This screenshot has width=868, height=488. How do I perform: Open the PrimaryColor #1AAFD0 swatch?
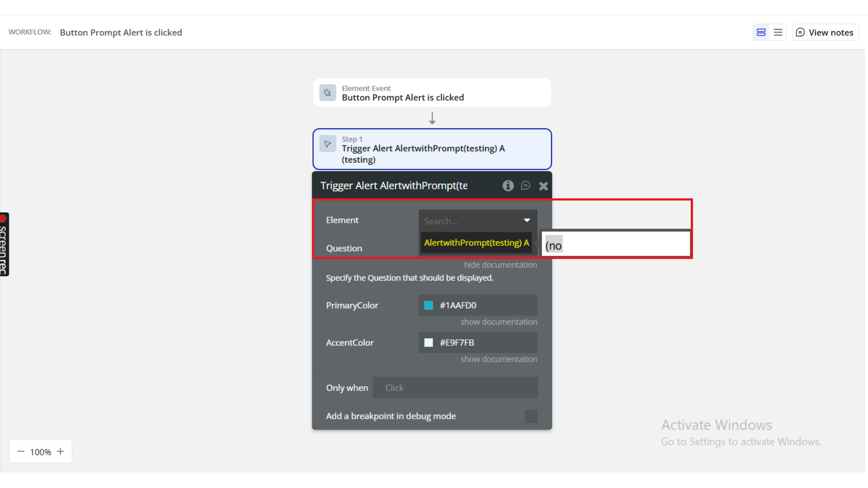tap(429, 305)
